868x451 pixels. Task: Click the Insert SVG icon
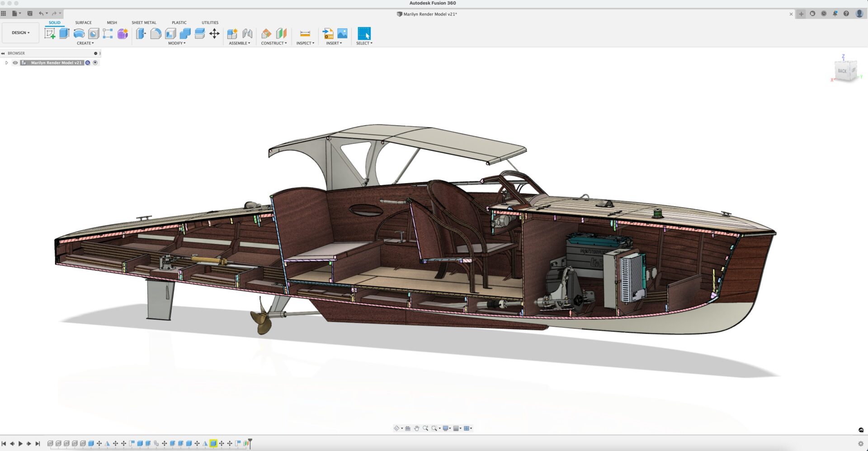pyautogui.click(x=328, y=33)
